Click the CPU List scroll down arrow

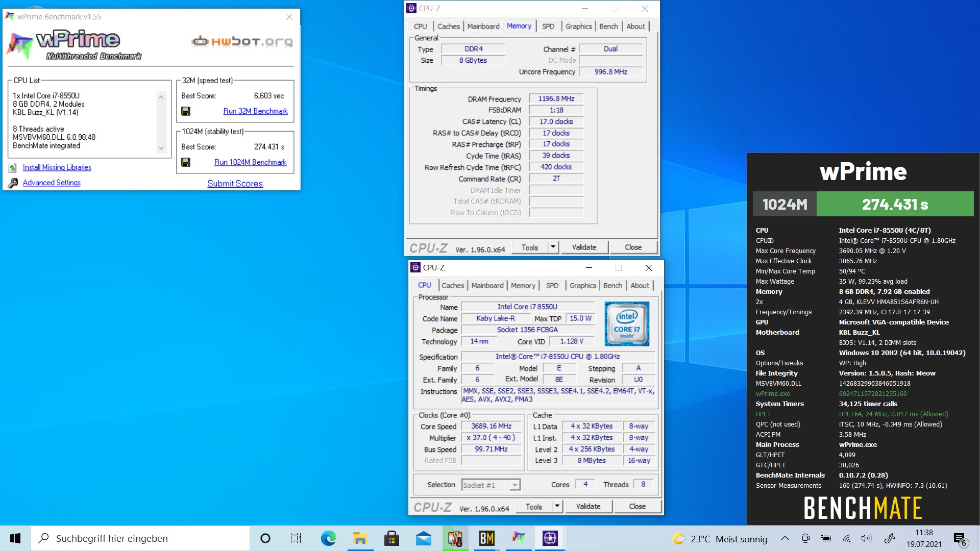pos(161,148)
